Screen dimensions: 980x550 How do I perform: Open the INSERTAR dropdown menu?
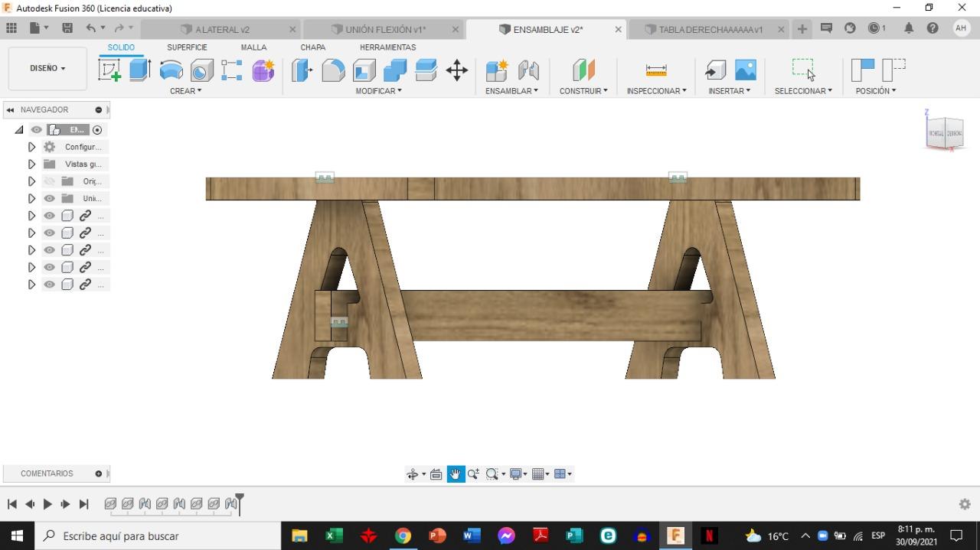point(730,91)
